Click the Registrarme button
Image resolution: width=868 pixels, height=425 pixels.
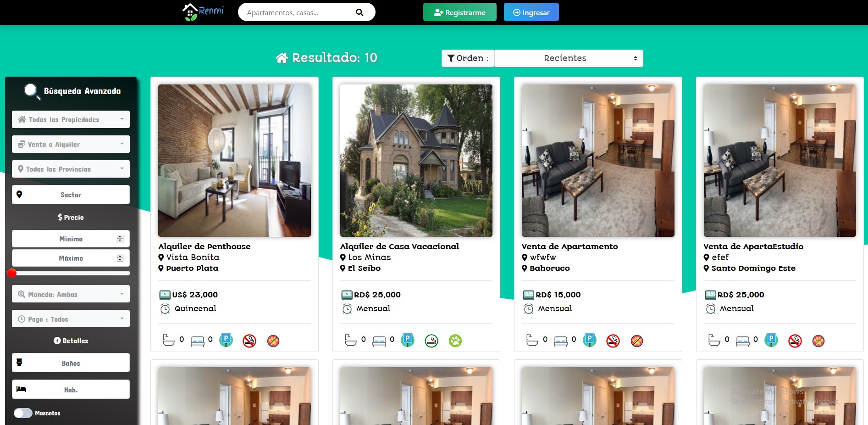(x=459, y=12)
